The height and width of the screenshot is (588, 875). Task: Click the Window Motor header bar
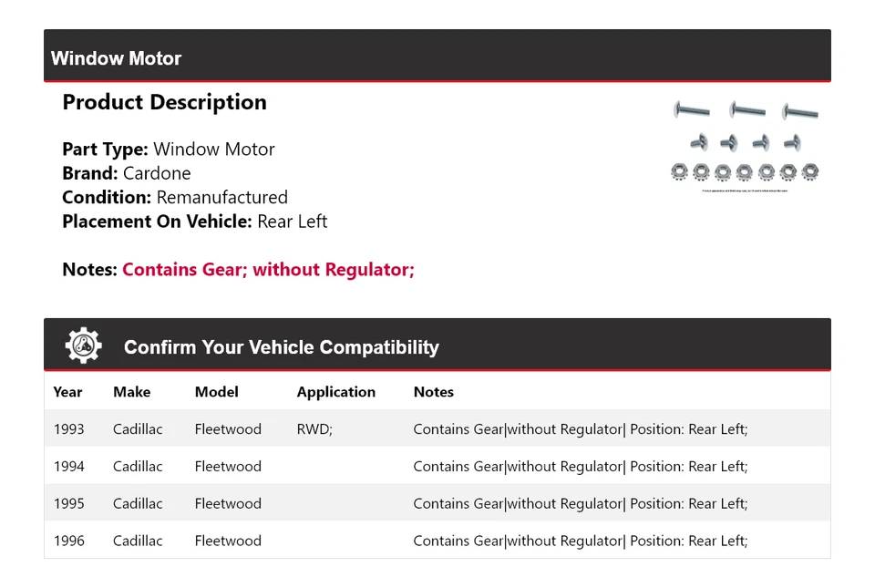[437, 57]
